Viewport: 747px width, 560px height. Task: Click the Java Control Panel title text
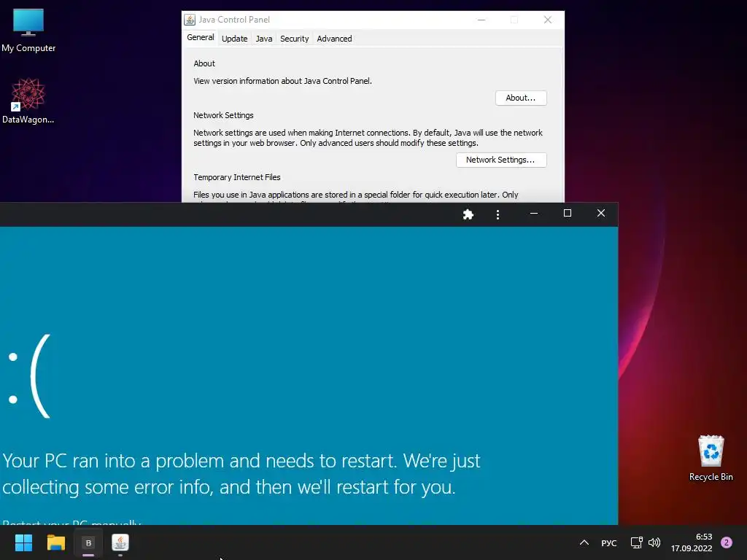[234, 20]
